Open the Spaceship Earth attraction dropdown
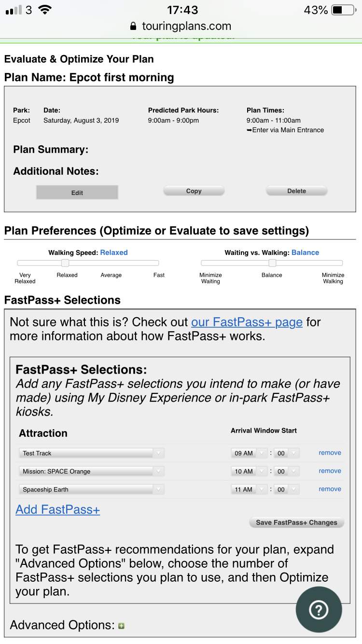The image size is (362, 644). click(92, 490)
